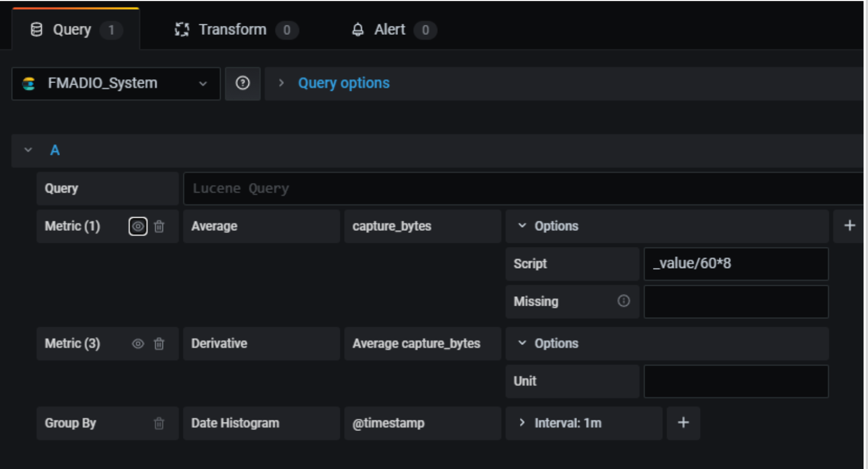Show Metric (3) via its eye toggle
The height and width of the screenshot is (469, 868).
point(138,344)
